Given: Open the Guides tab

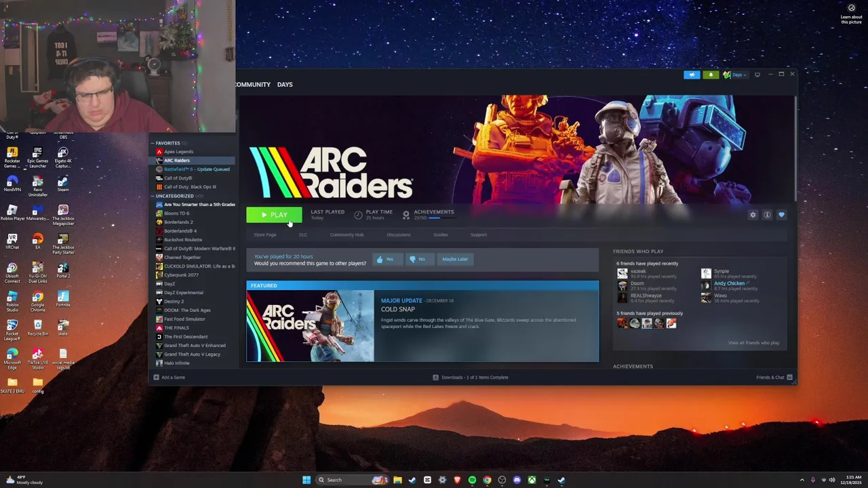Looking at the screenshot, I should (441, 235).
